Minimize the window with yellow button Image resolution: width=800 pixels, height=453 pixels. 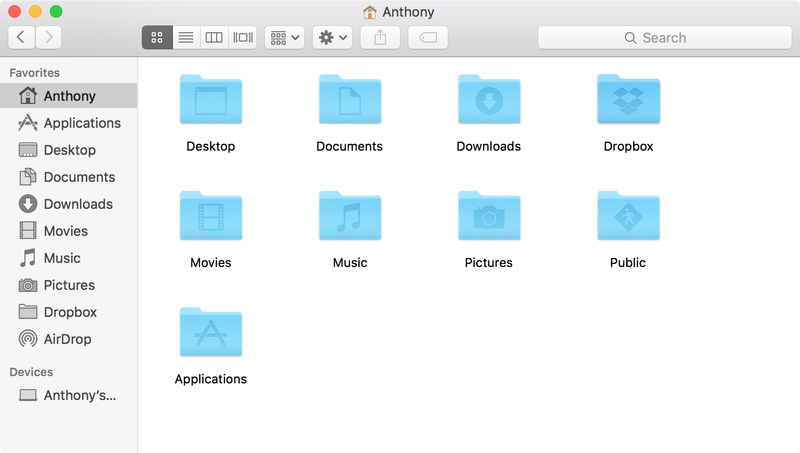coord(35,11)
